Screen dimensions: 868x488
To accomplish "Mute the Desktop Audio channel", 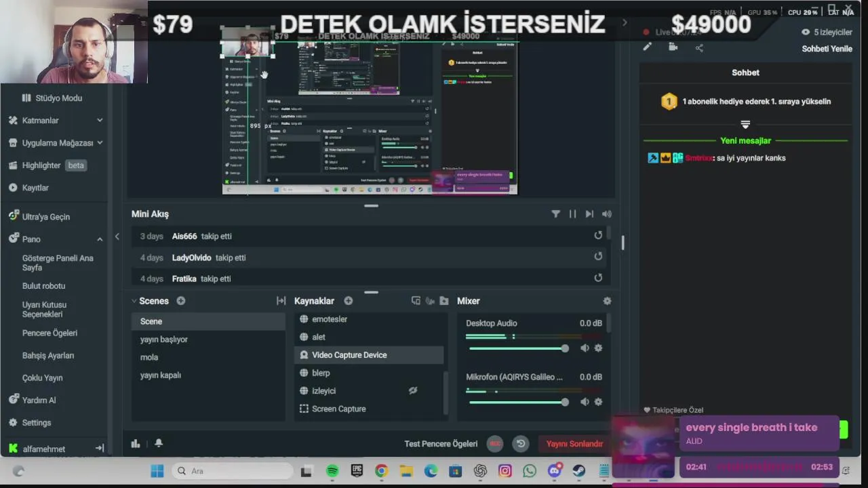I will coord(585,348).
